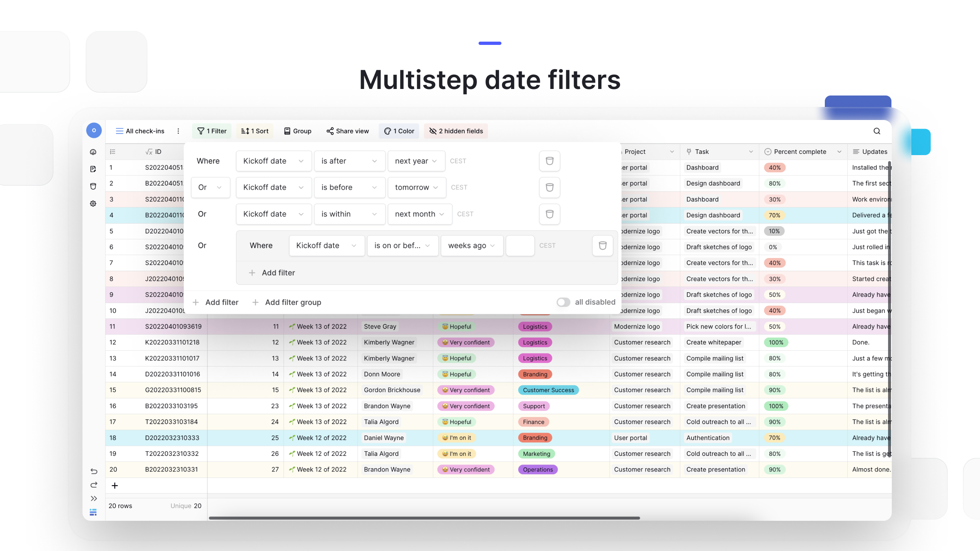Screen dimensions: 980x551
Task: Click the undo arrow at the bottom left
Action: (94, 471)
